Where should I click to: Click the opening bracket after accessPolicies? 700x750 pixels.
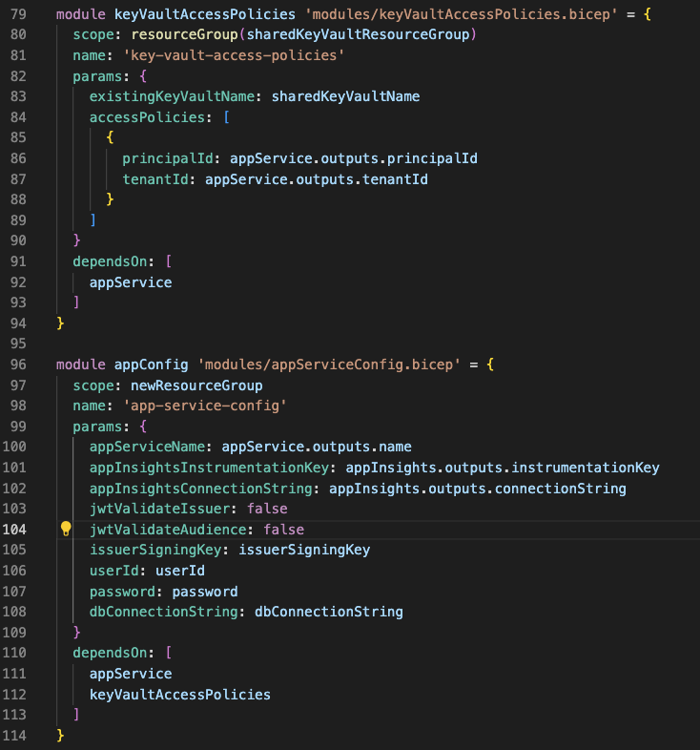(x=226, y=117)
